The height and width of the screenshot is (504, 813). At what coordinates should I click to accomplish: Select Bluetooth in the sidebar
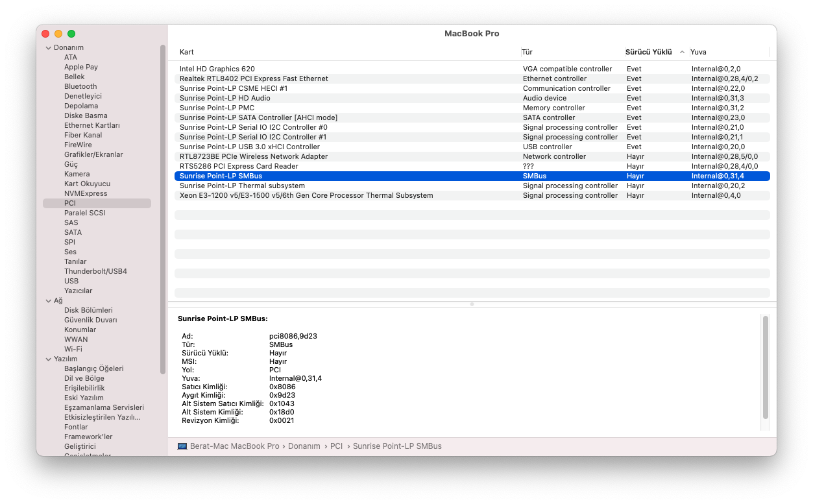[x=80, y=86]
